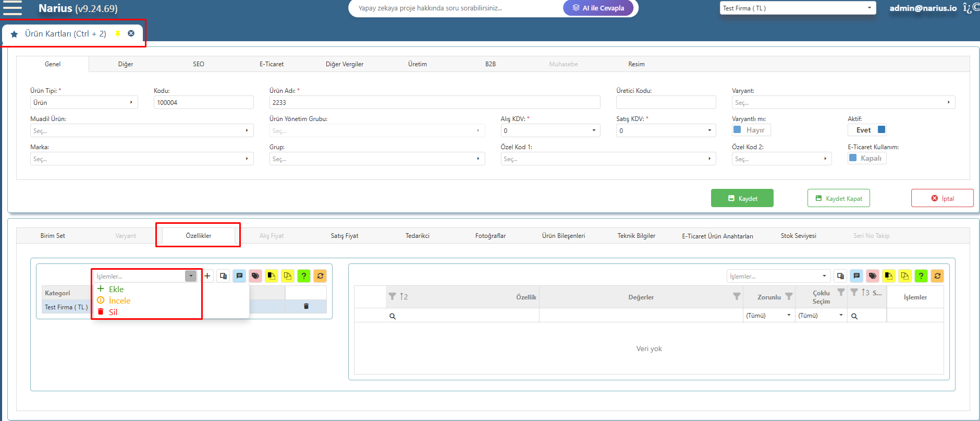Image resolution: width=980 pixels, height=421 pixels.
Task: Click the Kodu input field
Action: [x=204, y=102]
